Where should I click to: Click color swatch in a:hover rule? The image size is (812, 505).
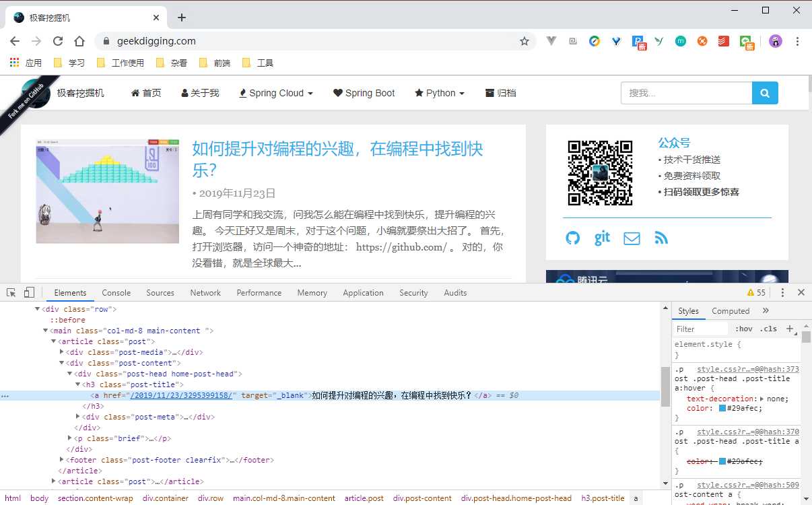(x=722, y=408)
